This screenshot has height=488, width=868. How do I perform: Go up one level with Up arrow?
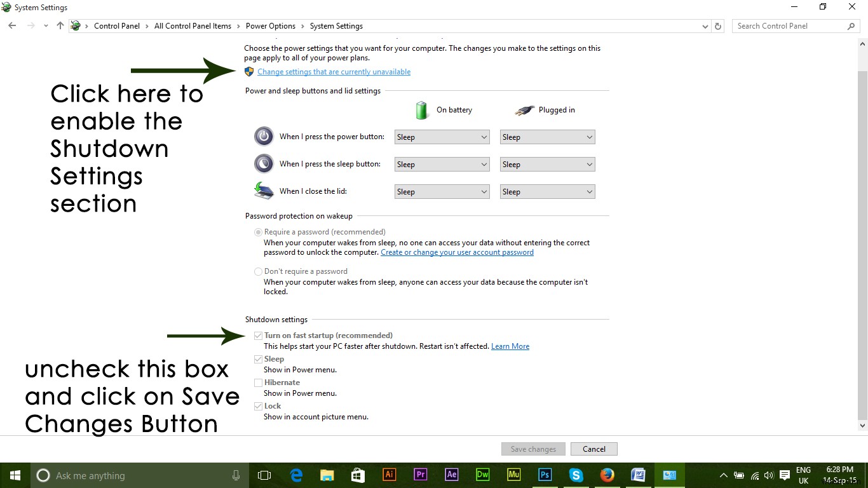[x=60, y=26]
